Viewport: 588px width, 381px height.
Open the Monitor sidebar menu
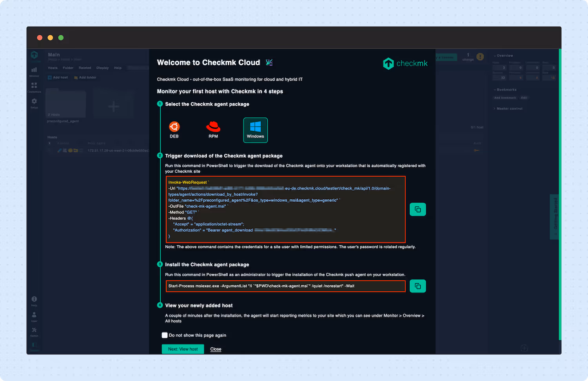coord(34,72)
